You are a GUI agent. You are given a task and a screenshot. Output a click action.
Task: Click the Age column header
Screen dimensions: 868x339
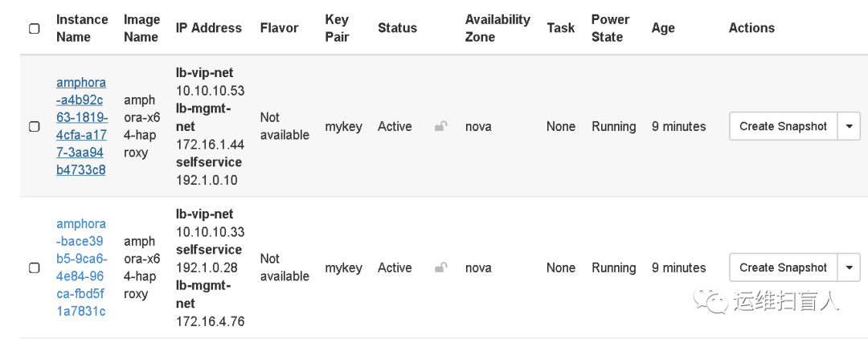(663, 28)
